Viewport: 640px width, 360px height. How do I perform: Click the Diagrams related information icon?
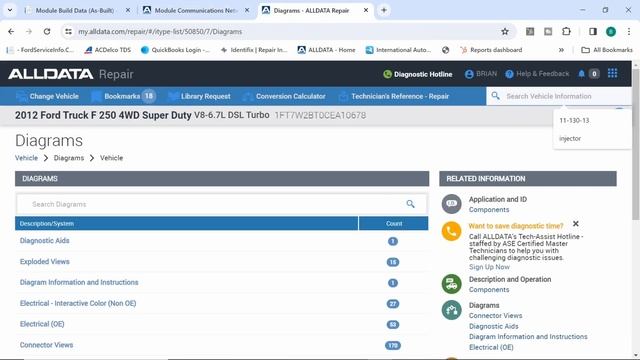(x=451, y=310)
